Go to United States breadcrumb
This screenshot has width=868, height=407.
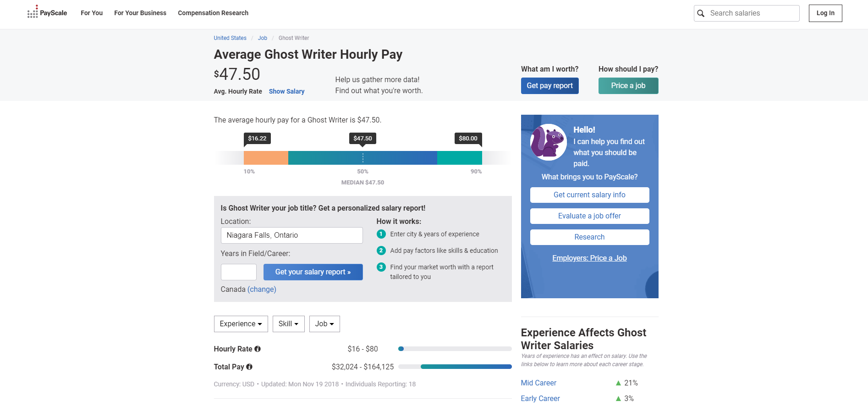(230, 38)
